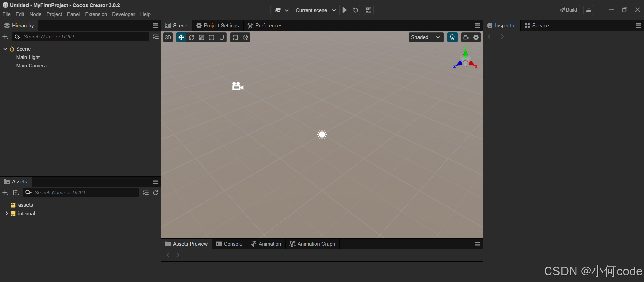Select the Move gizmo tool
Screen dimensions: 644x282
pyautogui.click(x=181, y=37)
